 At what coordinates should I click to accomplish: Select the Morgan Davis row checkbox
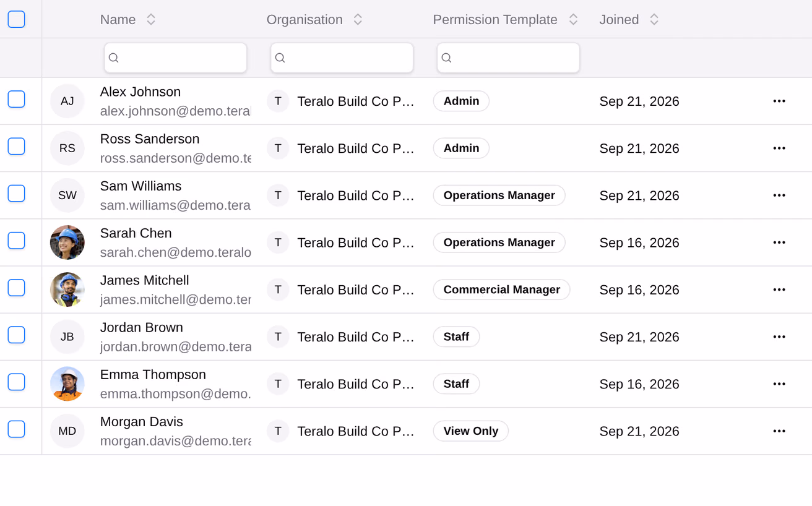click(x=17, y=429)
